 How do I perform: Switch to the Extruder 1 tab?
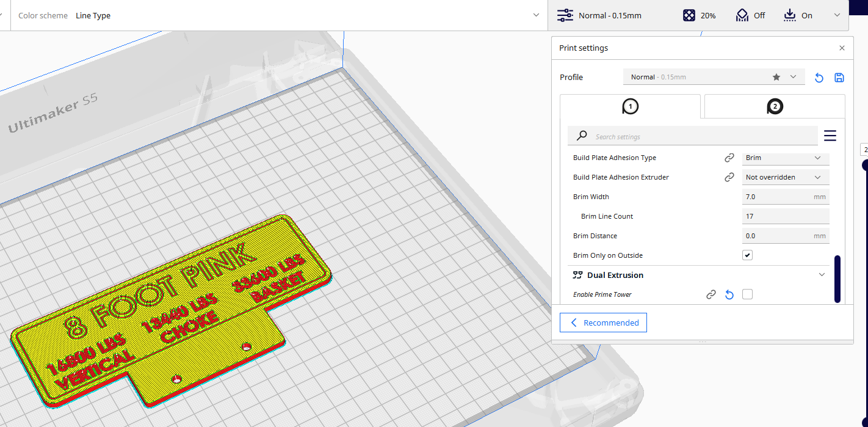[x=630, y=106]
